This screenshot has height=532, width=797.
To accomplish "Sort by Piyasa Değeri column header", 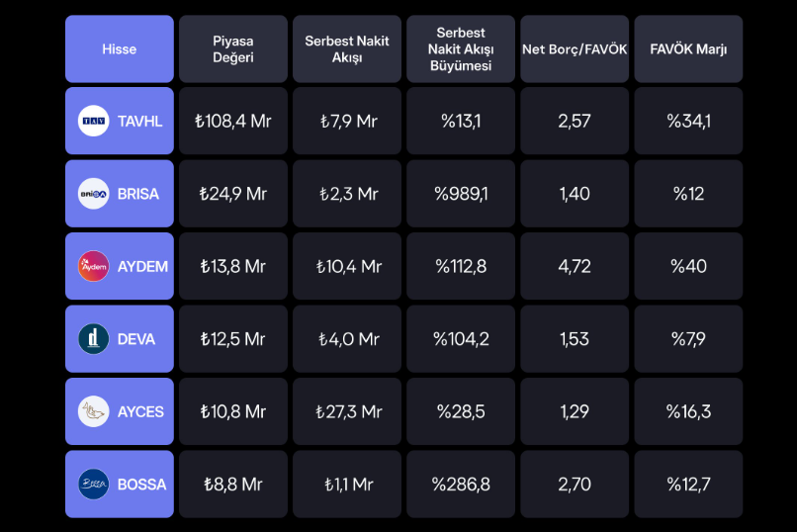I will (233, 48).
